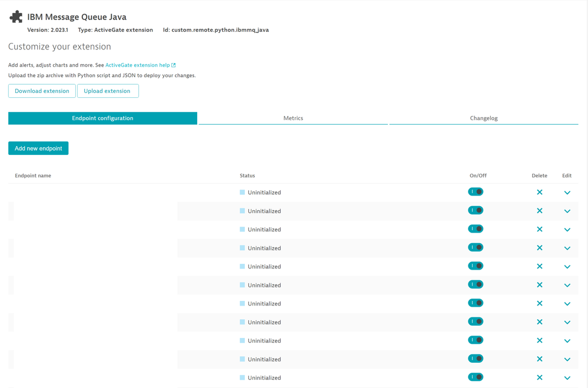Viewport: 588px width, 388px height.
Task: Click the puzzle piece extension icon
Action: pyautogui.click(x=16, y=17)
